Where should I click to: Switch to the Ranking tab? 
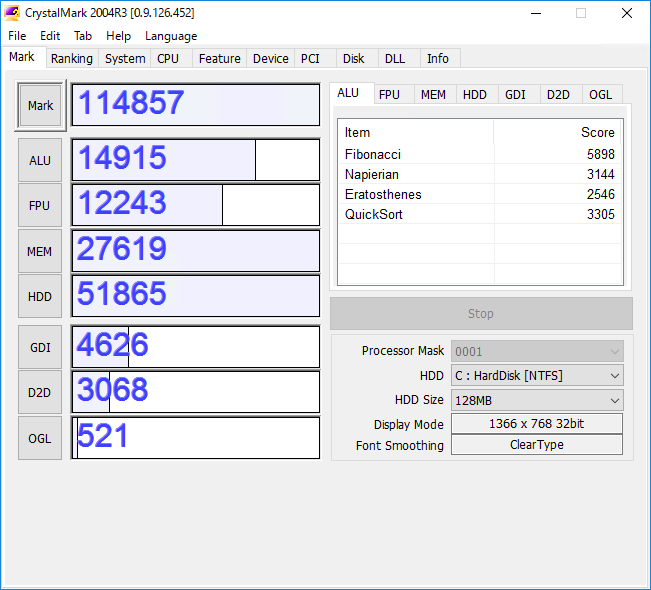[x=72, y=59]
